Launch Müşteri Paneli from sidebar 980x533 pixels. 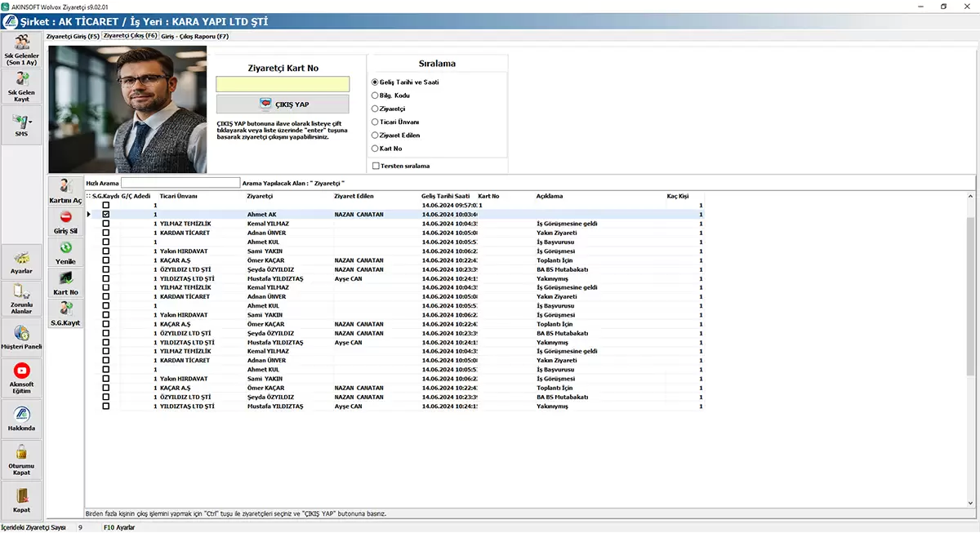[x=21, y=336]
